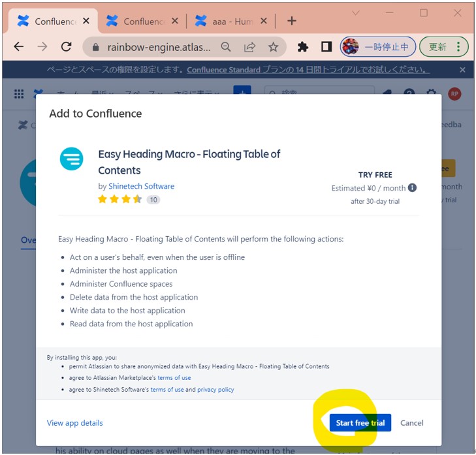
Task: Open the View app details link
Action: [x=74, y=423]
